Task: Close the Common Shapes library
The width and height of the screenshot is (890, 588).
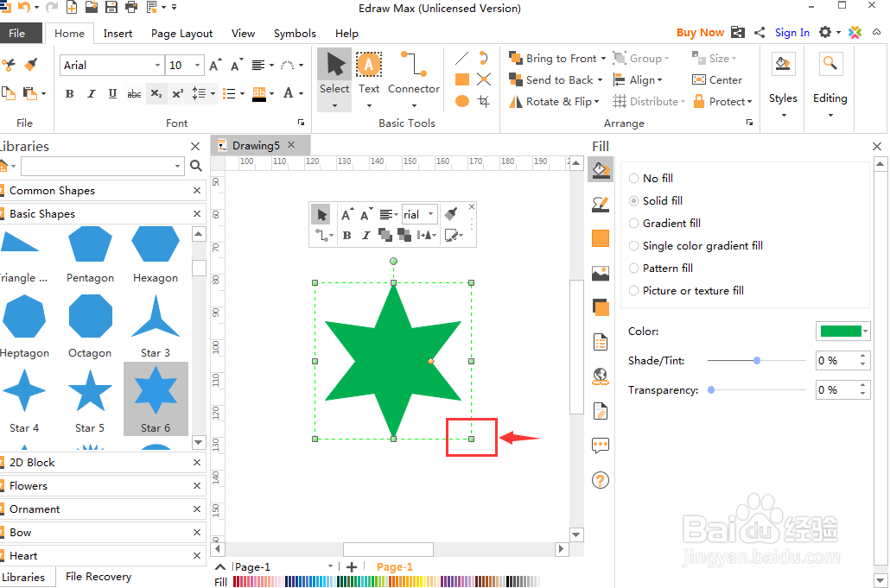Action: pos(197,191)
